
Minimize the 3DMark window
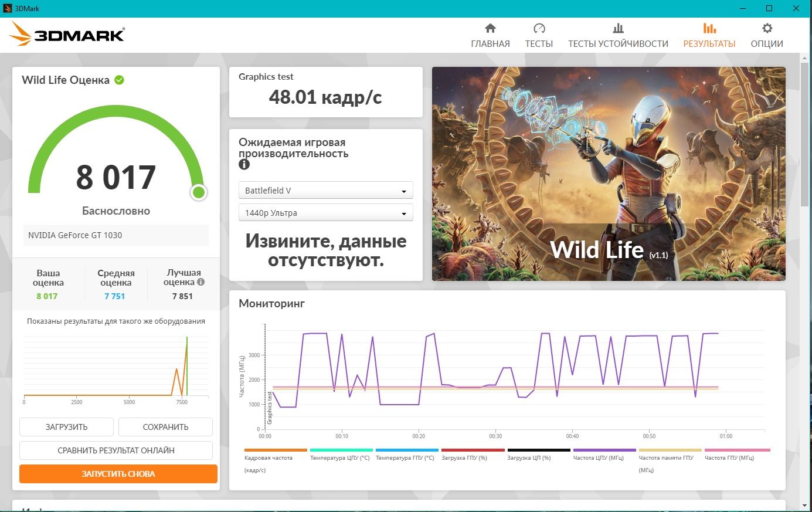tap(742, 8)
